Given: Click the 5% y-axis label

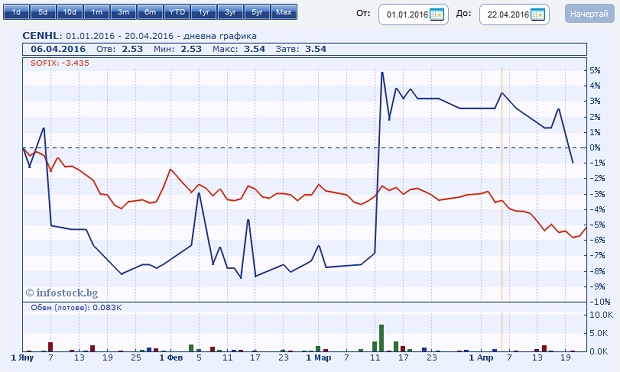Looking at the screenshot, I should tap(594, 70).
